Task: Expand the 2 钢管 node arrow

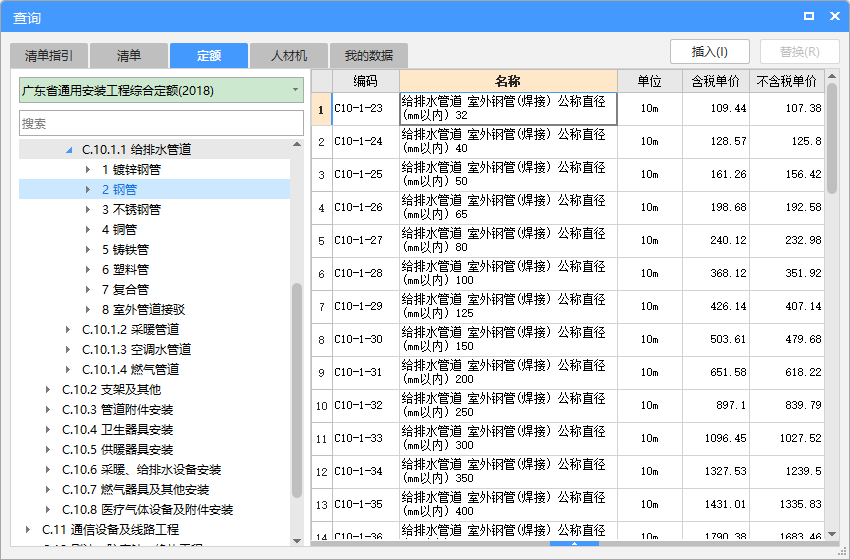Action: click(x=88, y=190)
